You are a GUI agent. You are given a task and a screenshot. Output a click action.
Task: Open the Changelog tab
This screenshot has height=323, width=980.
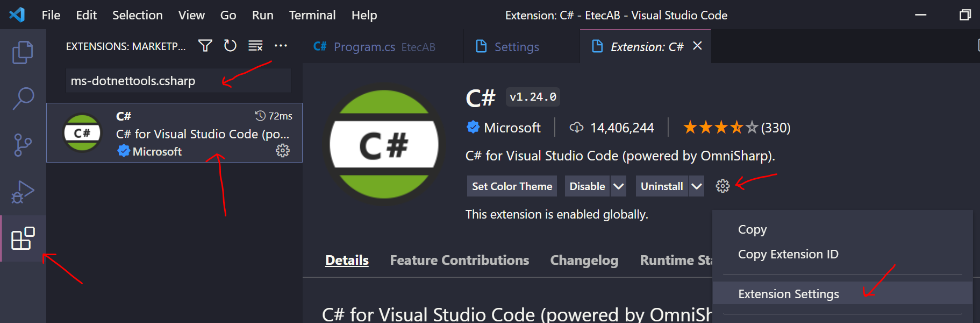point(584,260)
